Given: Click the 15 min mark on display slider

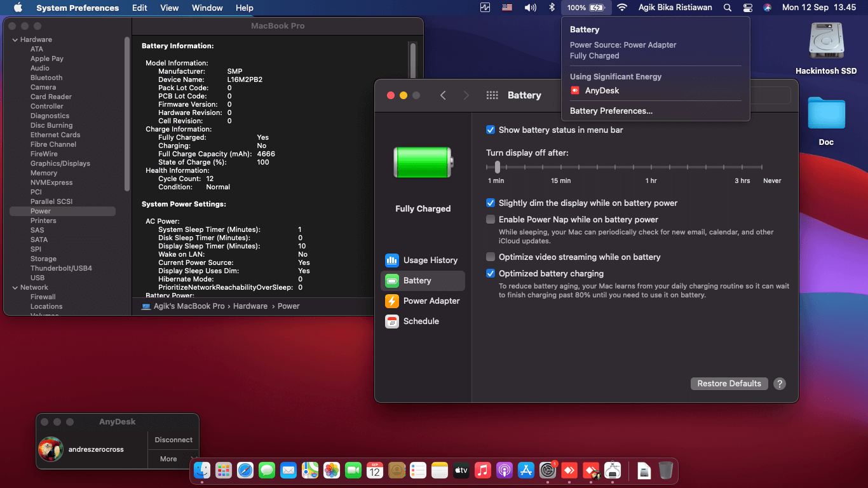Looking at the screenshot, I should [x=560, y=167].
